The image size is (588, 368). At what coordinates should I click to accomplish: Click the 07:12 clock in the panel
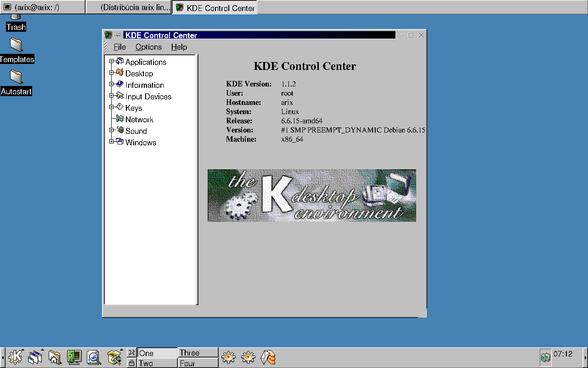click(563, 354)
